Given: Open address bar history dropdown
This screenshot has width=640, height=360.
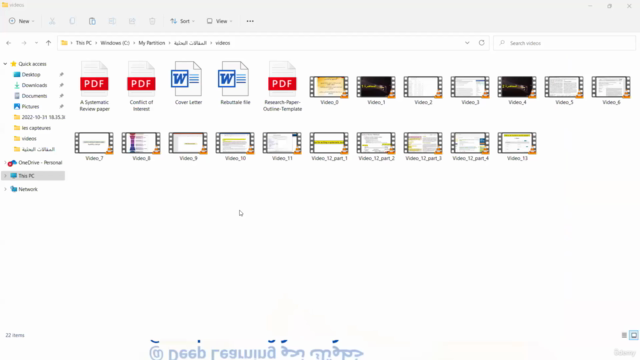Looking at the screenshot, I should click(x=467, y=43).
